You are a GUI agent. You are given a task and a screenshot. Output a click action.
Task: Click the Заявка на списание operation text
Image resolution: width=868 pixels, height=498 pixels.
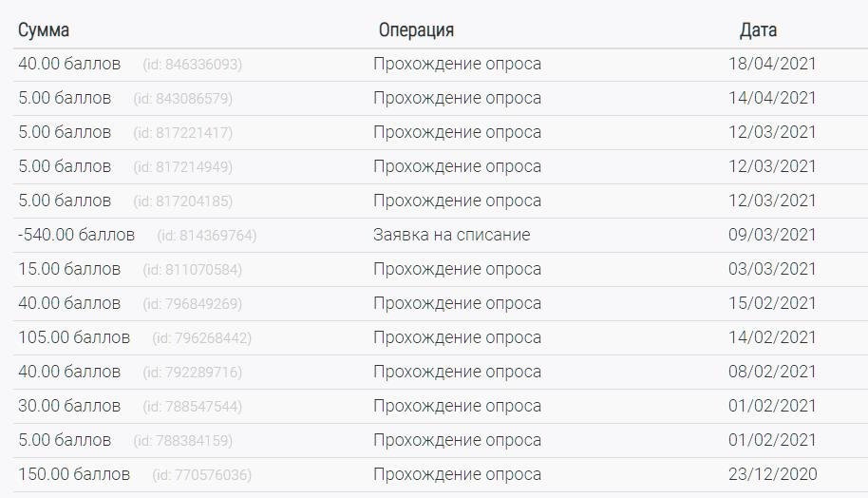(x=451, y=235)
